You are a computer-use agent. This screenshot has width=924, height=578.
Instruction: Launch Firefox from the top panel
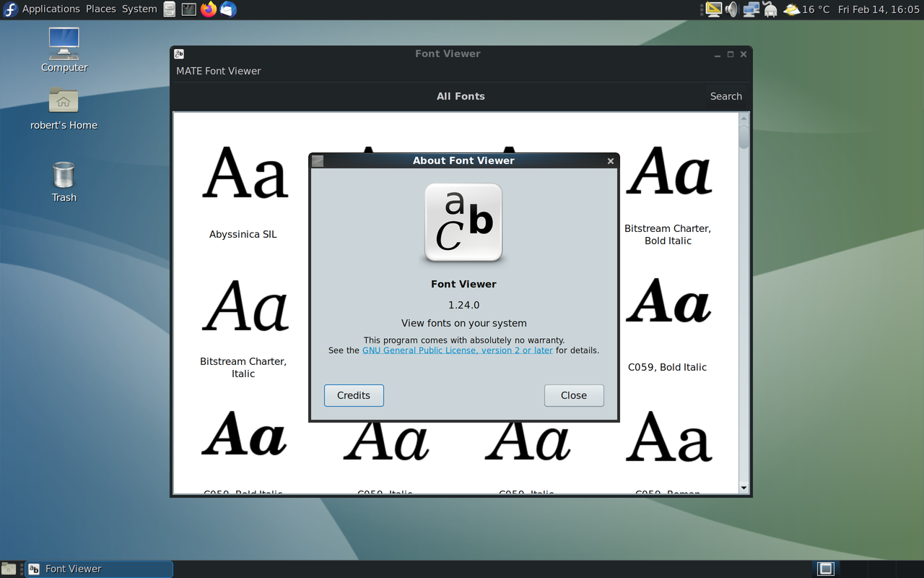tap(209, 9)
